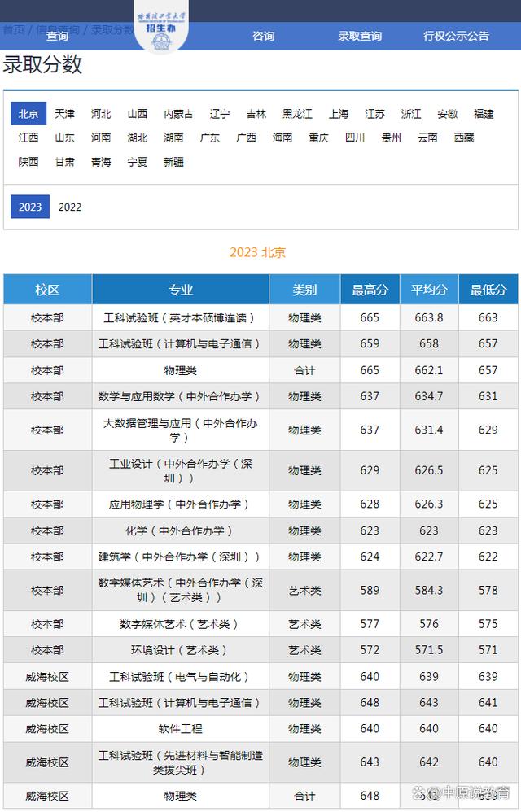Select the 江苏 province tab
Screen dimensions: 521x812
click(x=375, y=113)
